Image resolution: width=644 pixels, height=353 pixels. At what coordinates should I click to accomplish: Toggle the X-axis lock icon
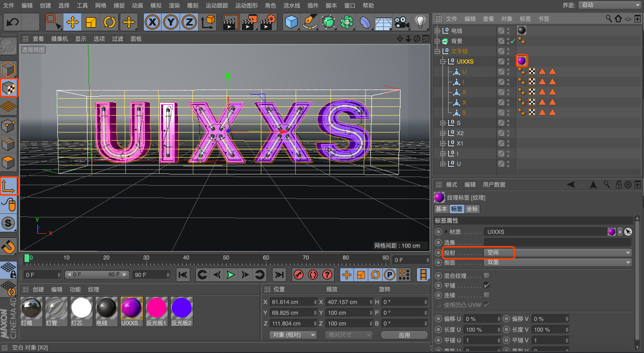click(152, 22)
